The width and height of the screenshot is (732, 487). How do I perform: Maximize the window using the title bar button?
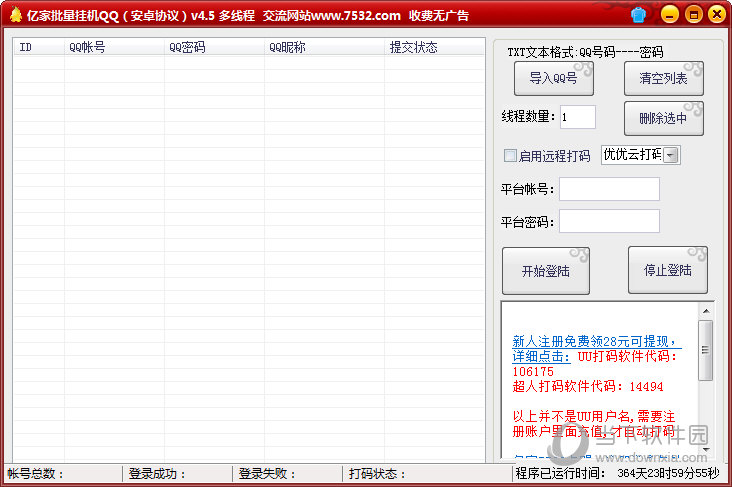694,14
